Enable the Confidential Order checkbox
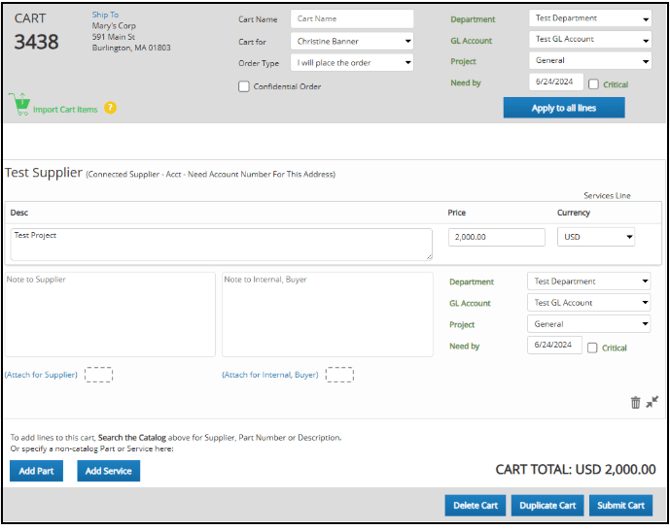 tap(244, 87)
